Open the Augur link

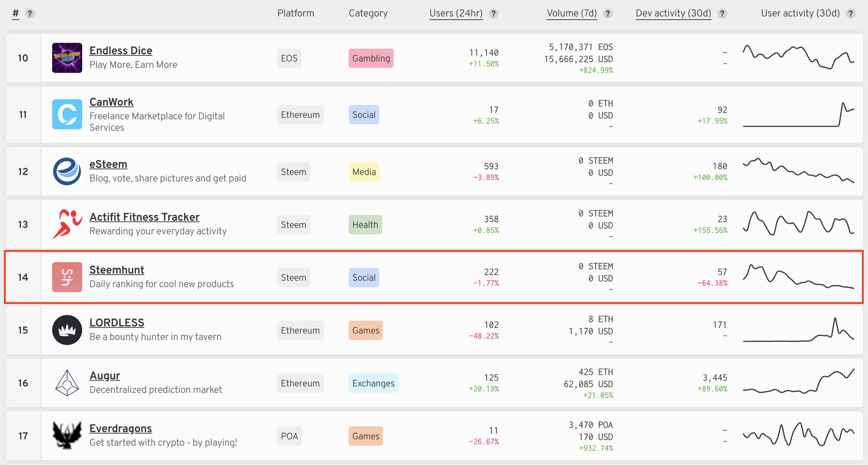[x=105, y=376]
